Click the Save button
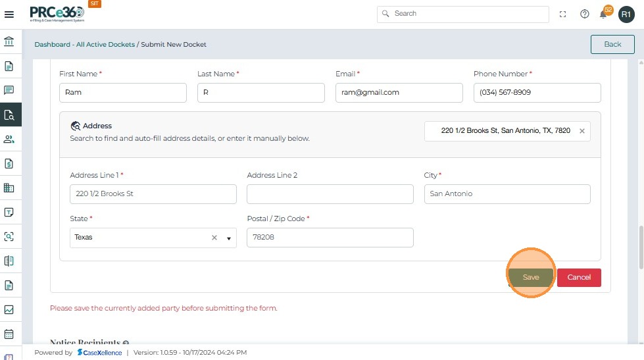This screenshot has width=644, height=360. (x=530, y=277)
